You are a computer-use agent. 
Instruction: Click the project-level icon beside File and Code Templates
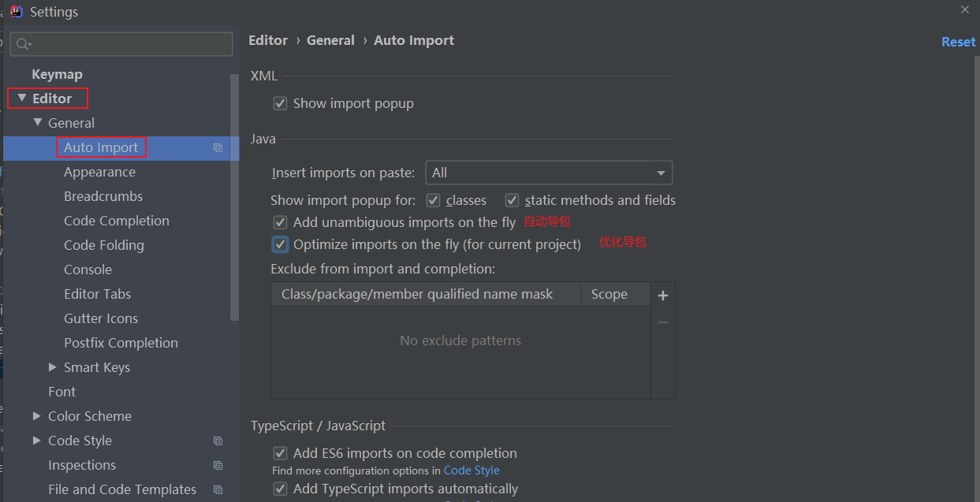[x=218, y=489]
